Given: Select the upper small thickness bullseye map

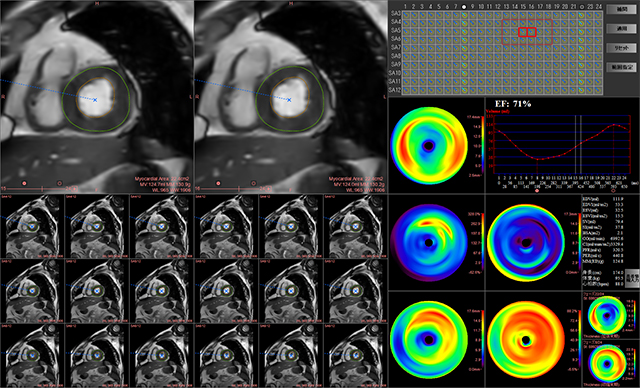Looking at the screenshot, I should (x=607, y=316).
